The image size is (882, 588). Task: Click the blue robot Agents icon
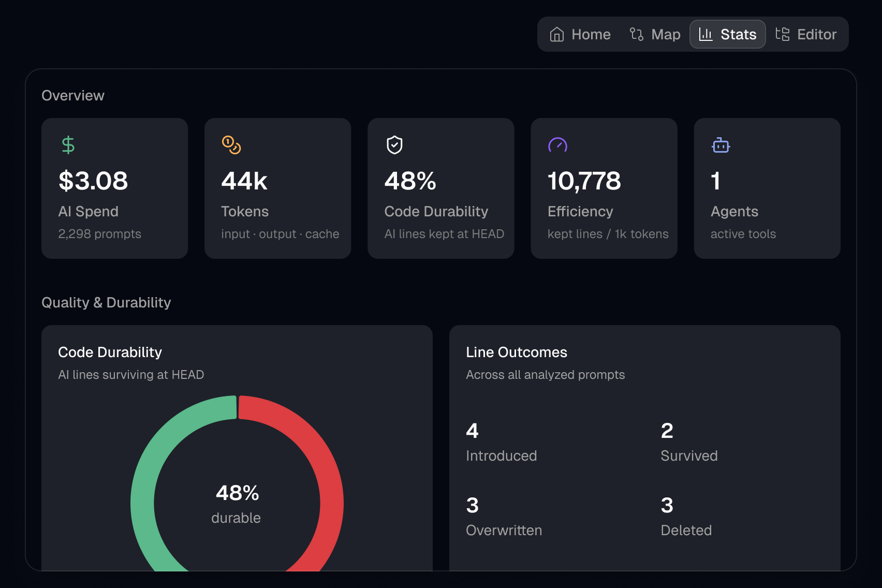(721, 145)
